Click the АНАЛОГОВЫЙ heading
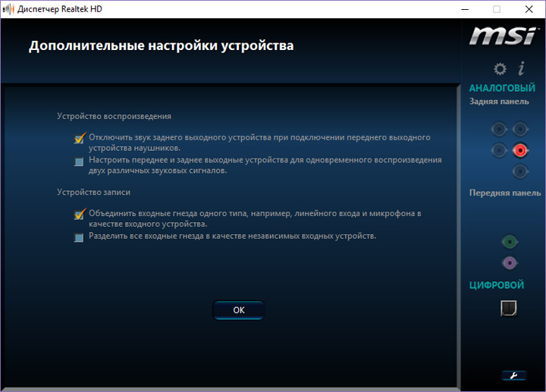546x392 pixels. pyautogui.click(x=502, y=88)
